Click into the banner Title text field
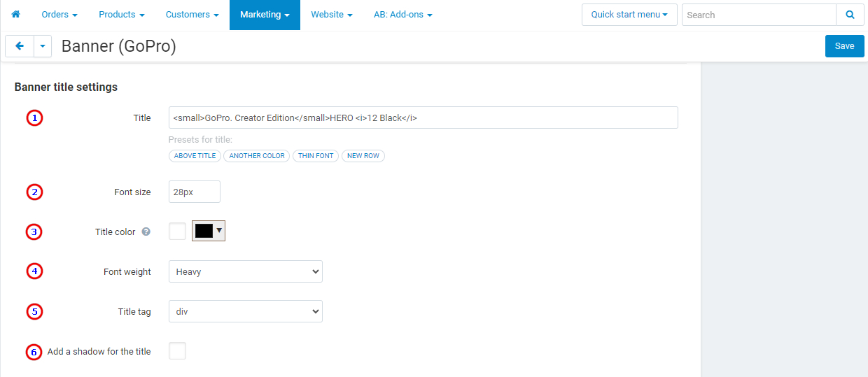868x377 pixels. (423, 118)
